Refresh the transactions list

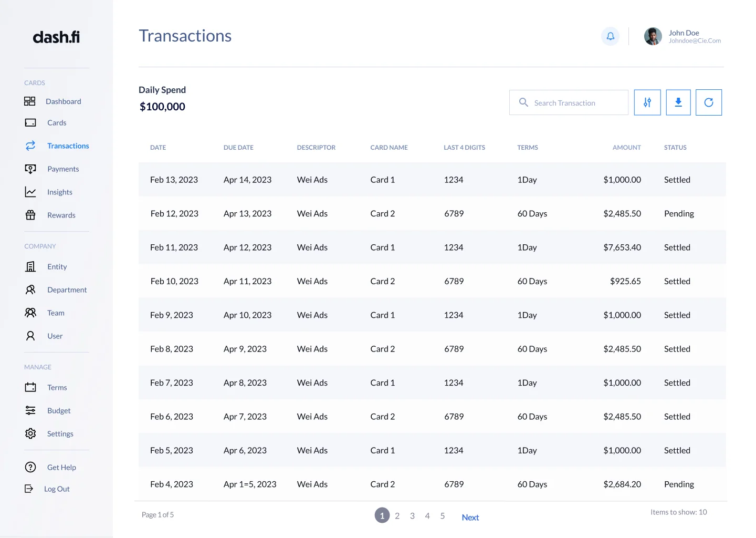point(708,102)
